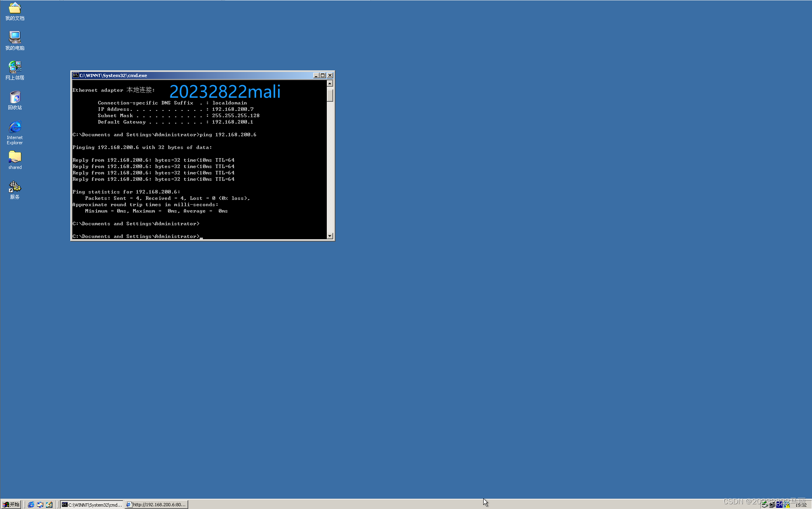The width and height of the screenshot is (812, 509).
Task: Click 'Approximate round trip times' line
Action: 145,205
